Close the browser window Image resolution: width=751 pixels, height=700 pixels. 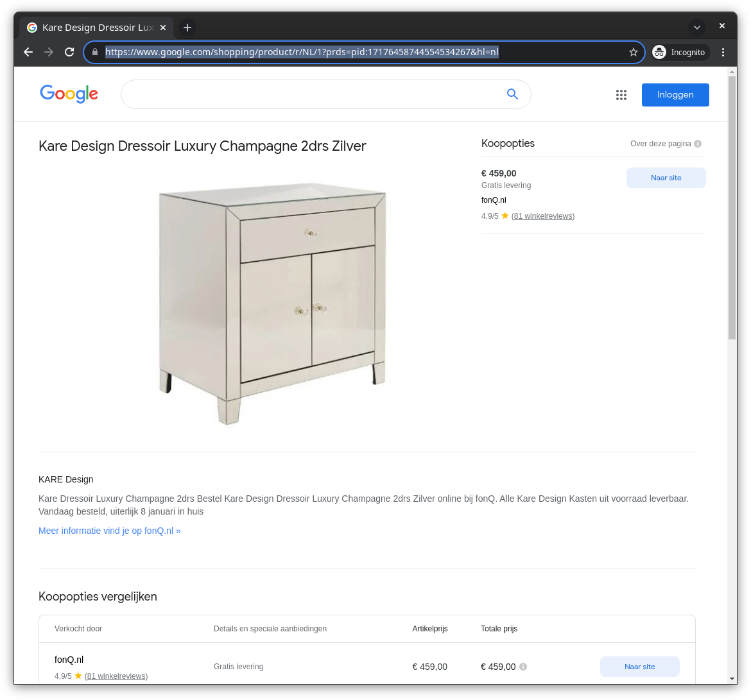pyautogui.click(x=721, y=26)
